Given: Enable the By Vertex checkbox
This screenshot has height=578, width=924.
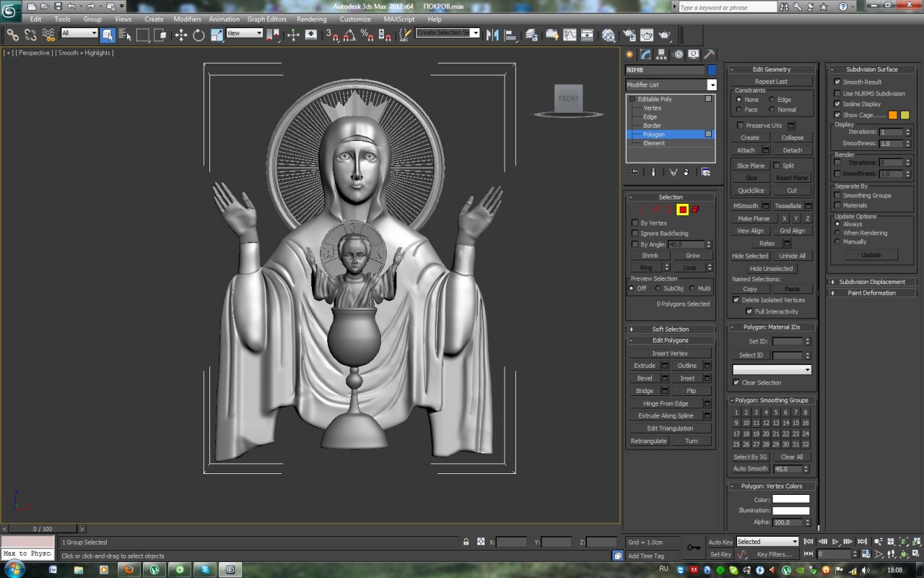Looking at the screenshot, I should (635, 223).
